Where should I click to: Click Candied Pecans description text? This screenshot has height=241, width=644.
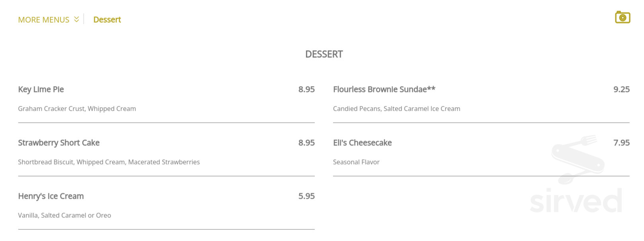[x=396, y=109]
